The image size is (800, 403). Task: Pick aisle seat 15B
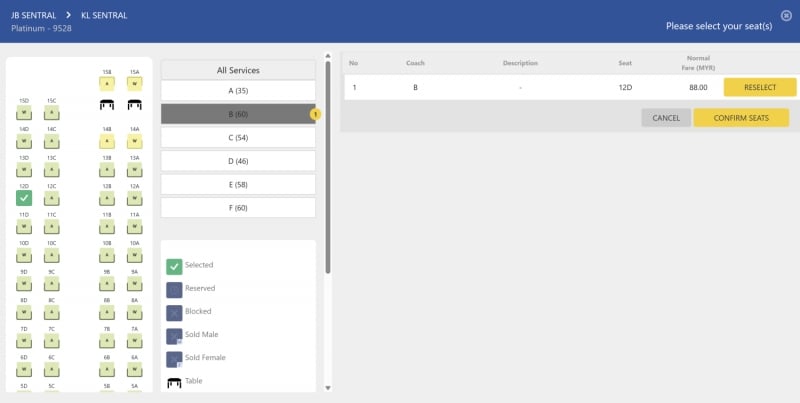click(x=106, y=84)
